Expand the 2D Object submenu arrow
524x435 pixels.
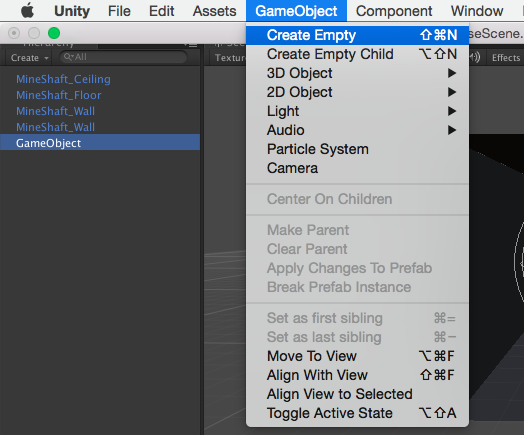(452, 92)
